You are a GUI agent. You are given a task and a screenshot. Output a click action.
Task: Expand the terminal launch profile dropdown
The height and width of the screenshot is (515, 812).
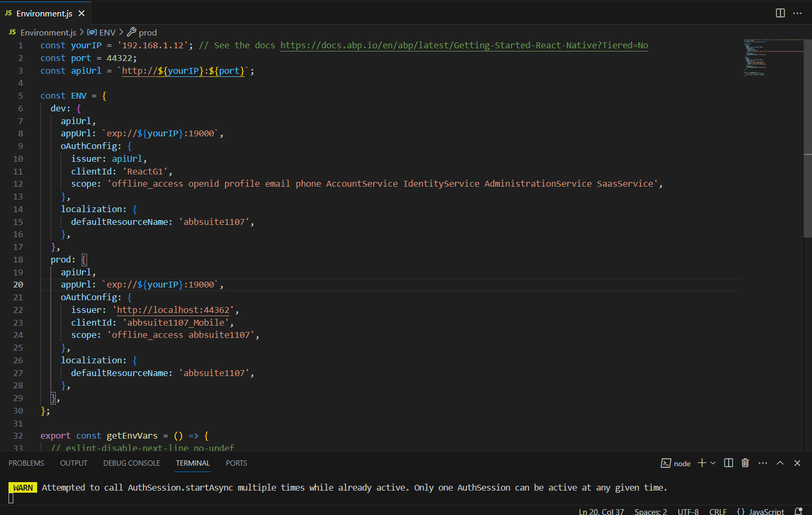[x=713, y=463]
